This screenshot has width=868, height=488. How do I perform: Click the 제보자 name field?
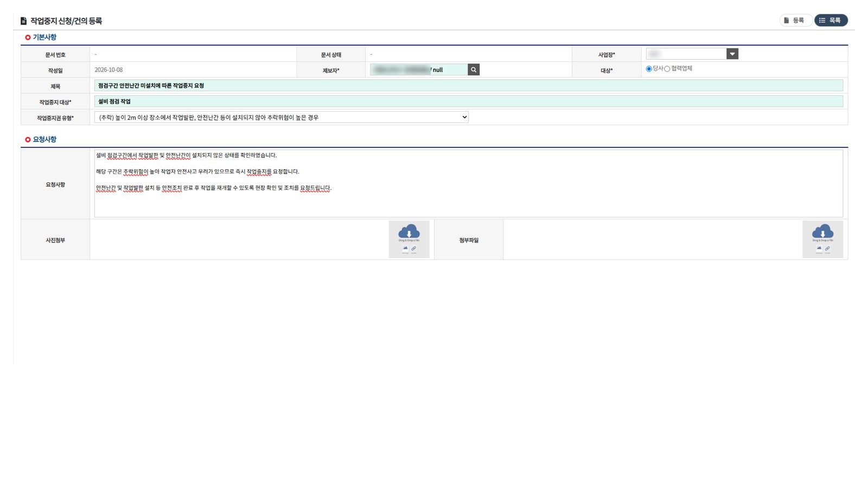pyautogui.click(x=419, y=69)
